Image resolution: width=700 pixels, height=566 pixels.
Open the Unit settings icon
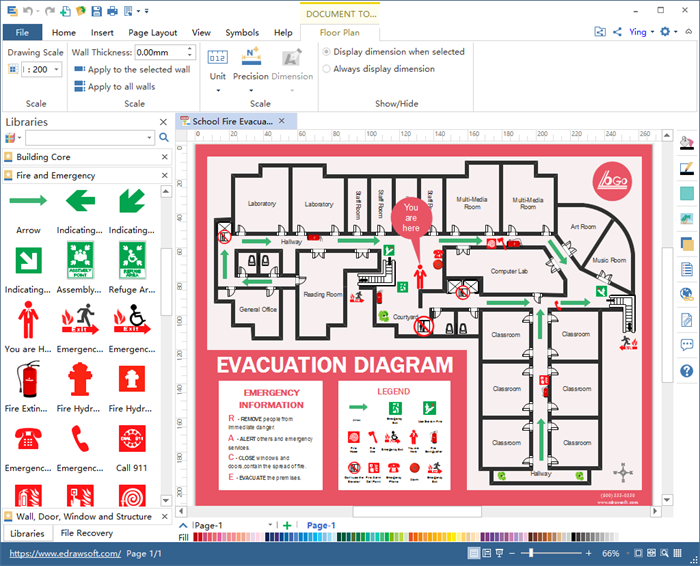point(217,57)
